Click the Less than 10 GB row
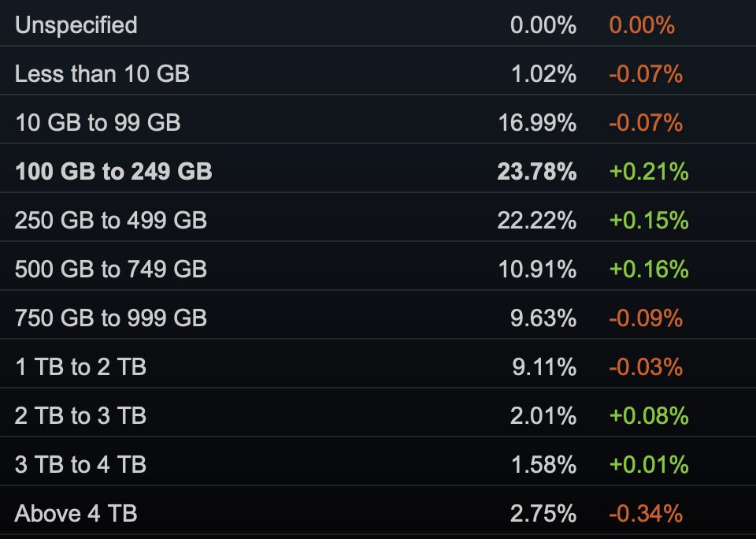 [378, 71]
